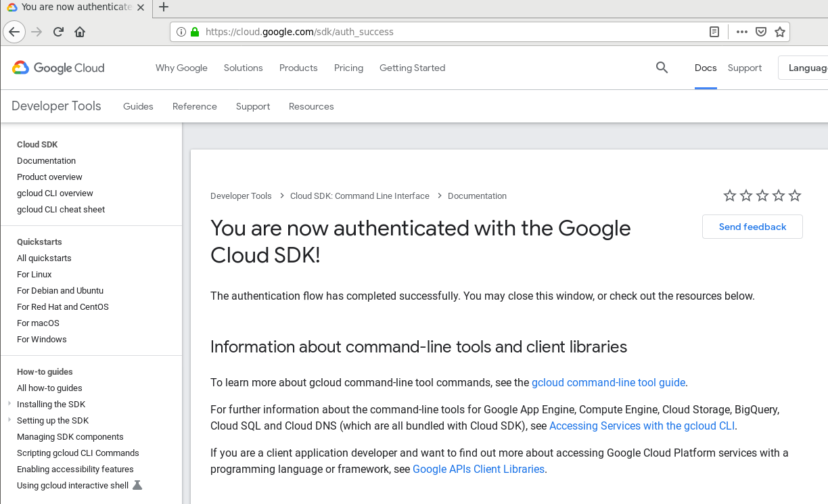Toggle Reader View icon
The image size is (828, 504).
tap(714, 32)
